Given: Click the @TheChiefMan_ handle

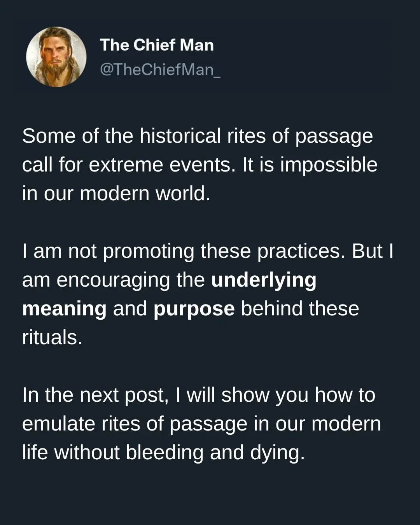Looking at the screenshot, I should point(160,70).
